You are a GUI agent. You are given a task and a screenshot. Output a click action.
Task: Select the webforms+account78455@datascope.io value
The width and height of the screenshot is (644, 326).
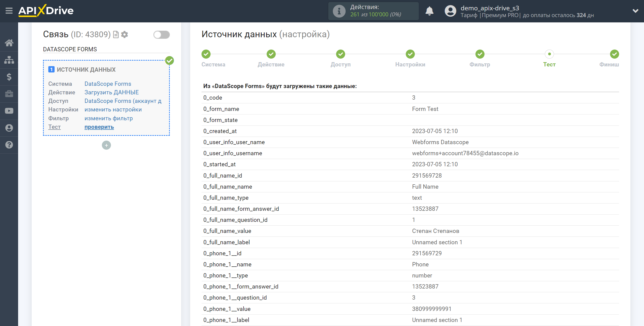coord(465,153)
